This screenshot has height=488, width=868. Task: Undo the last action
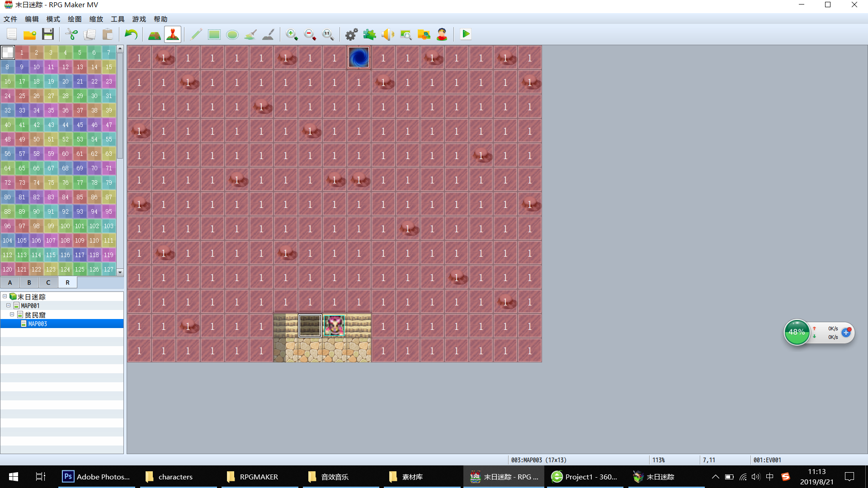[x=131, y=34]
